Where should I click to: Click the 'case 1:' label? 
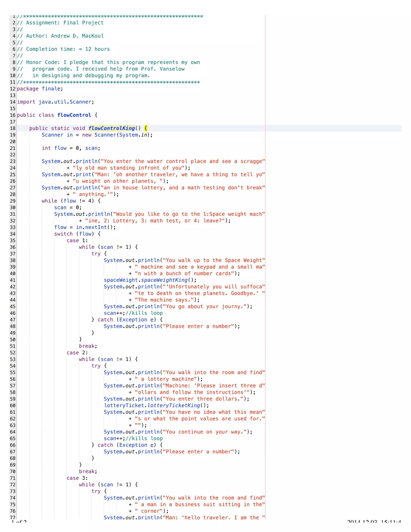(77, 241)
